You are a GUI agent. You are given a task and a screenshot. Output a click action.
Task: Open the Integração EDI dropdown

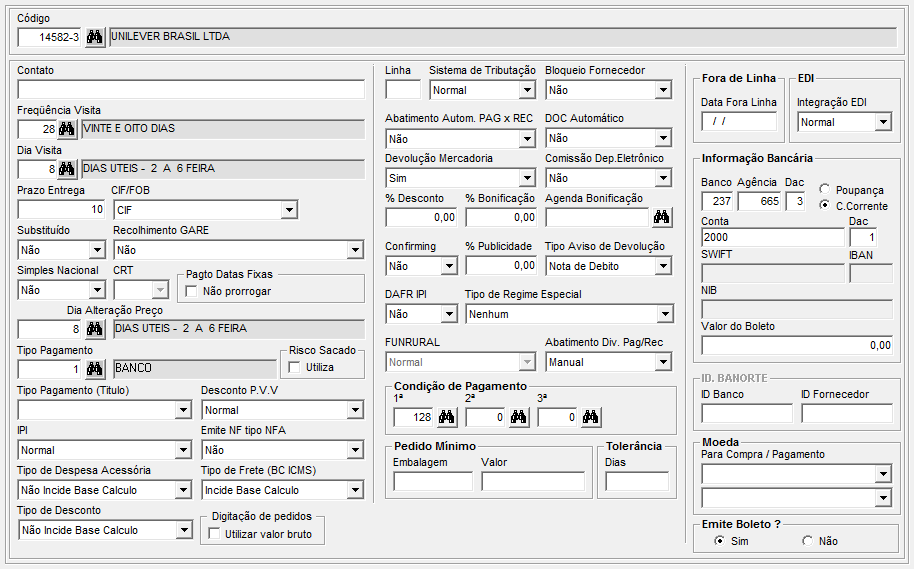tap(882, 122)
